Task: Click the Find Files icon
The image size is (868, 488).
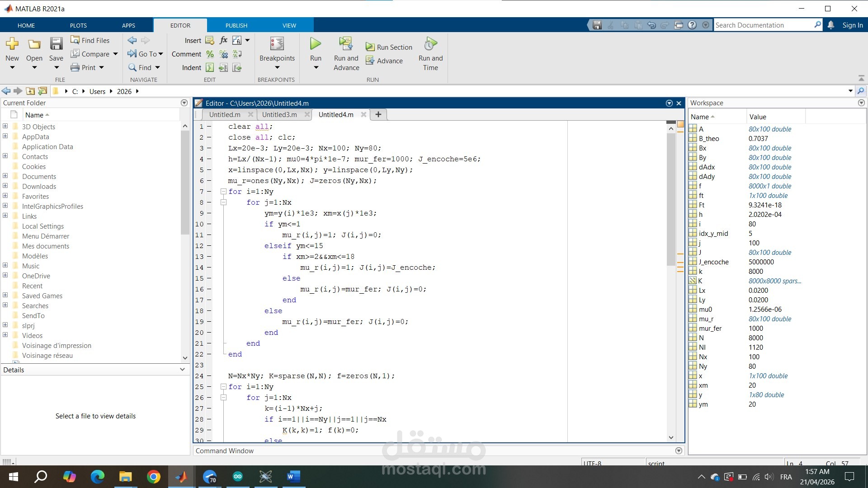Action: 75,40
